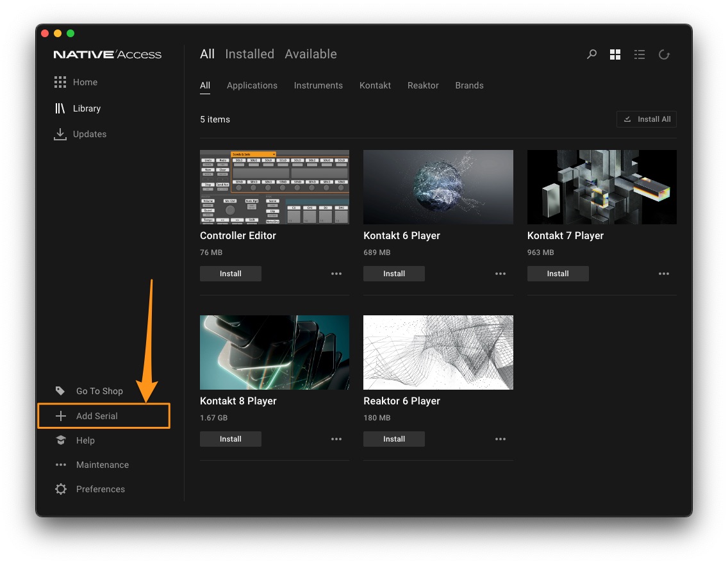This screenshot has width=728, height=564.
Task: Select the top-level All tab
Action: [207, 54]
